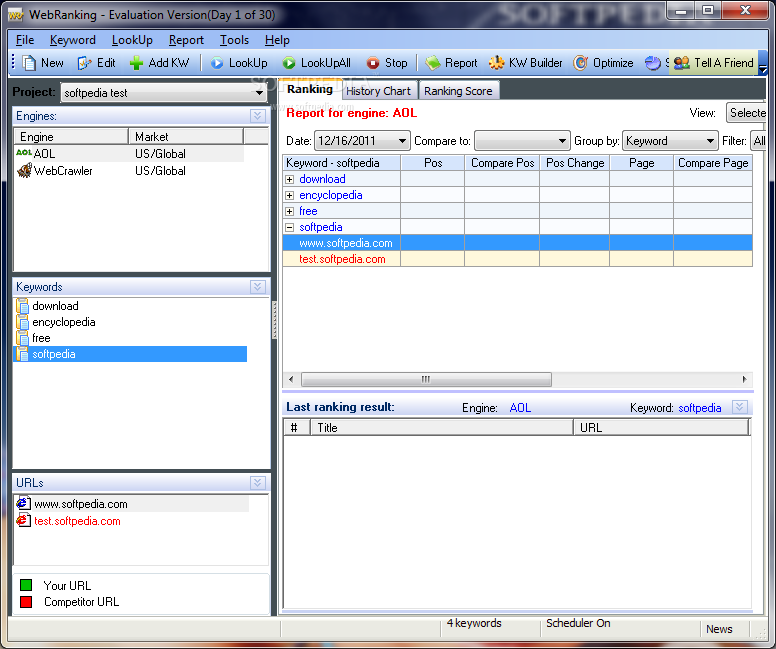Collapse the softpedia keyword row

(x=290, y=227)
